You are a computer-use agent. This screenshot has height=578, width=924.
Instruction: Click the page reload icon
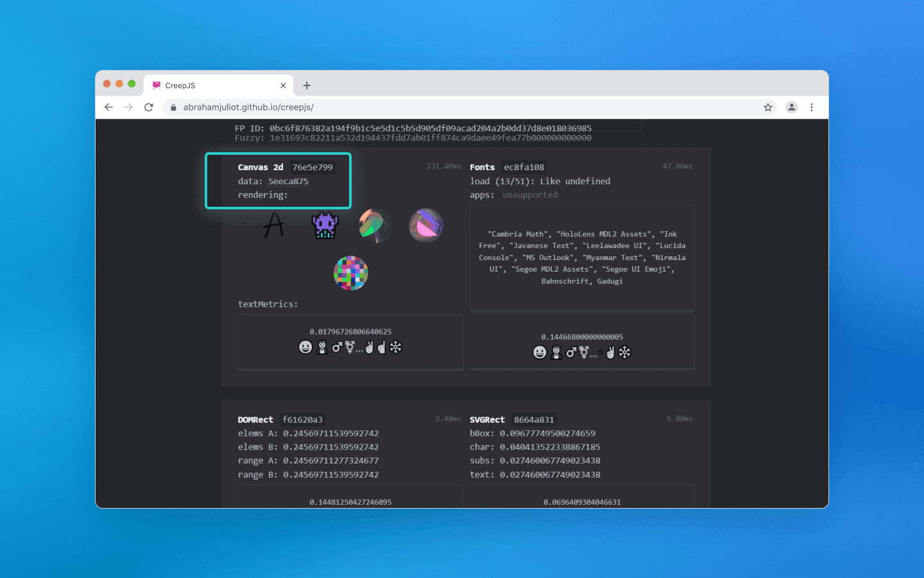click(149, 107)
